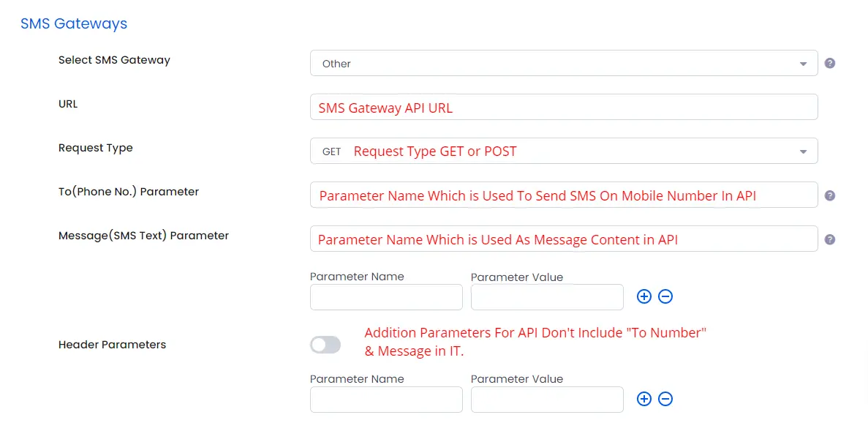Remove a row with the upper minus icon
The width and height of the screenshot is (868, 423).
point(665,296)
